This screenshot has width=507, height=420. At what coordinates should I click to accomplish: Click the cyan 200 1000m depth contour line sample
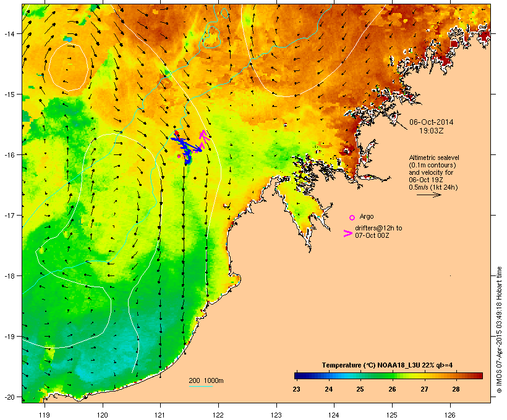[201, 386]
